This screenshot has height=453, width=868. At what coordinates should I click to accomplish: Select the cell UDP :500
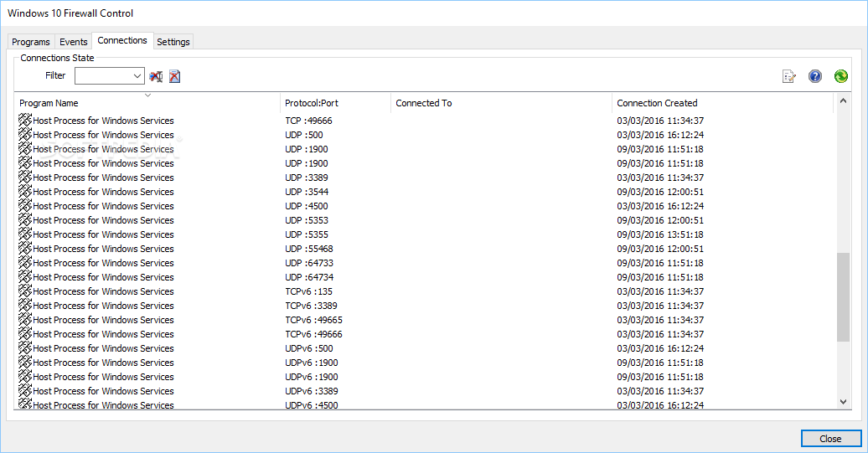tap(304, 135)
